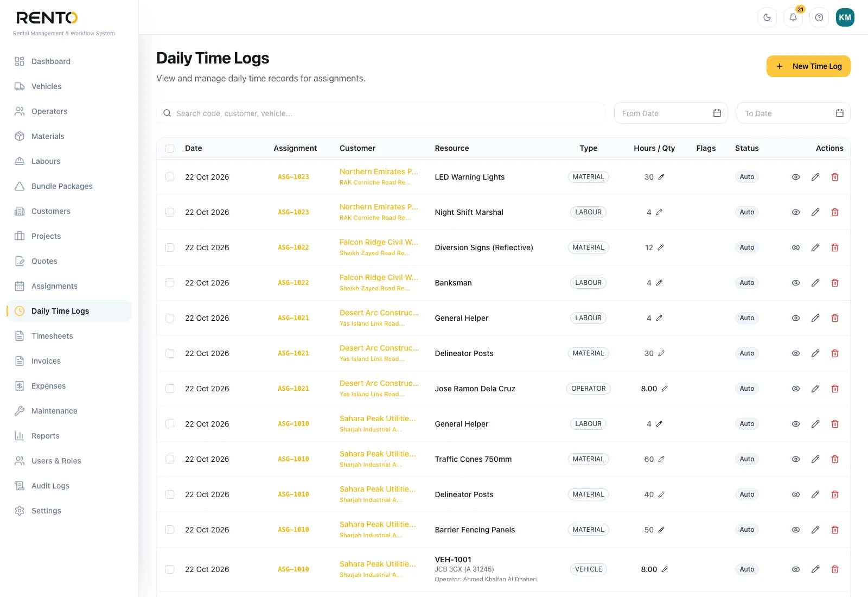
Task: Delete the Banksman time log row
Action: point(835,283)
